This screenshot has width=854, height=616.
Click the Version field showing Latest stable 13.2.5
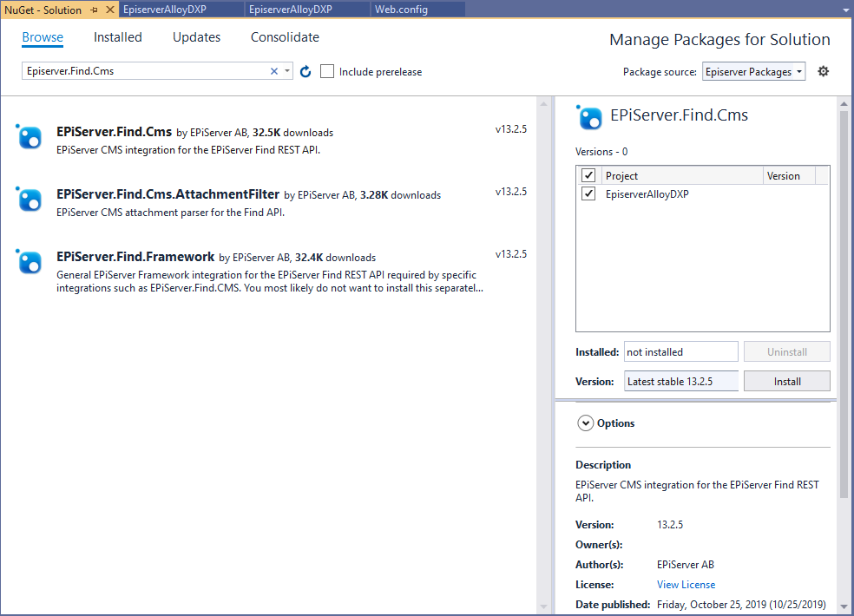click(x=680, y=381)
